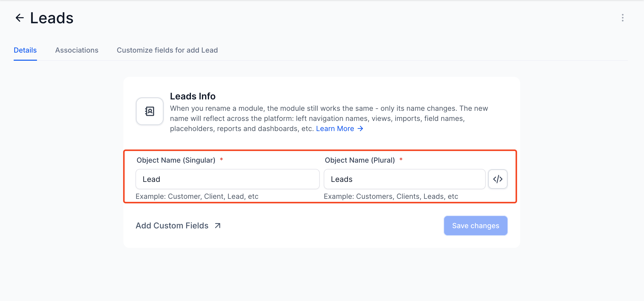Follow the Learn More link
Image resolution: width=644 pixels, height=301 pixels.
[335, 129]
